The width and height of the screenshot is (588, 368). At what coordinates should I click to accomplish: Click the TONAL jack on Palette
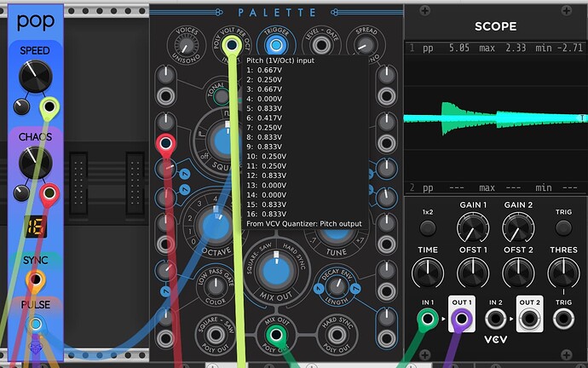[x=222, y=97]
